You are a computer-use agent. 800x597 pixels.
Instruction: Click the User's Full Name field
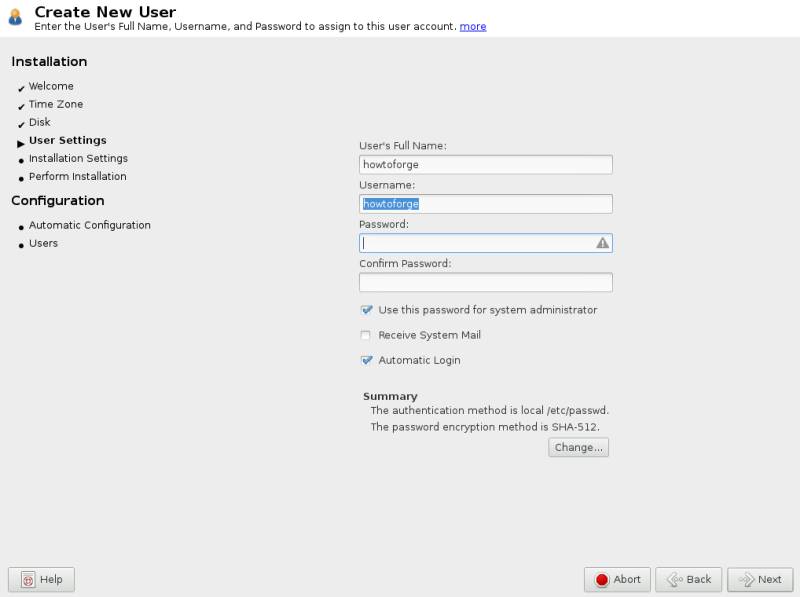[x=486, y=165]
